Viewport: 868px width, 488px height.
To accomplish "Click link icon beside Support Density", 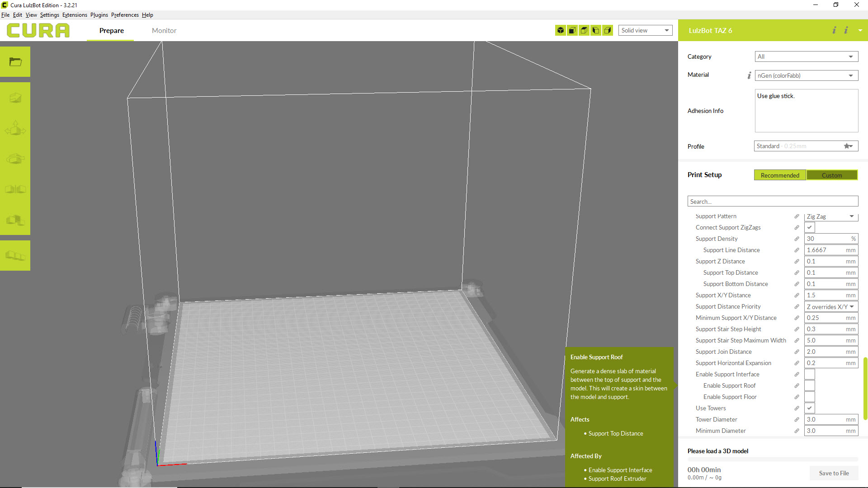I will (x=797, y=239).
